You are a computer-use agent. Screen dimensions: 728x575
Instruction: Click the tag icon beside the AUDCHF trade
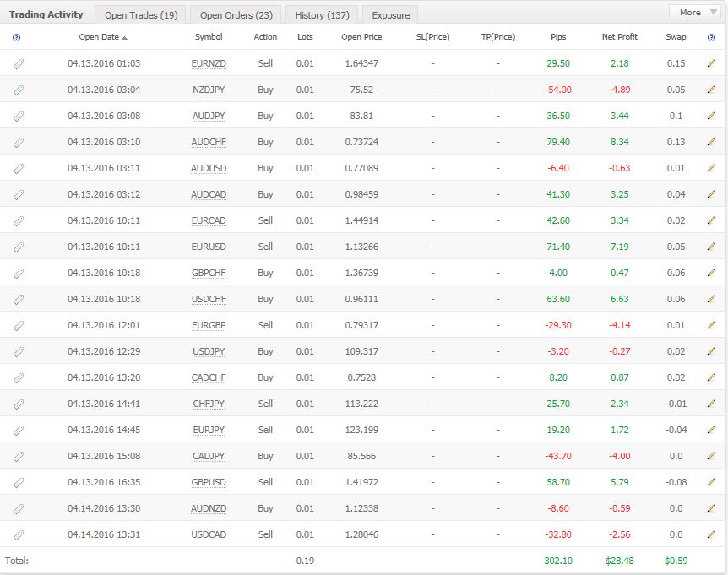[19, 142]
